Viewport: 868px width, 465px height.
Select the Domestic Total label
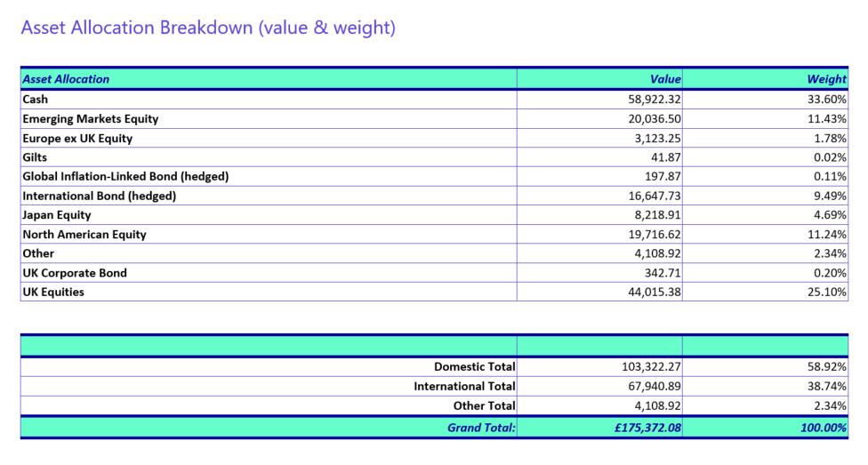(474, 366)
